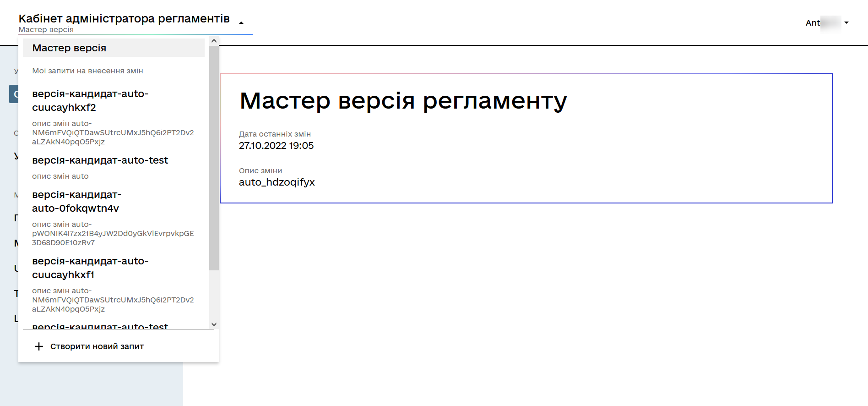Screen dimensions: 868x406
Task: Open версія-кандидат-auto-cuucayhkxf1 candidate version
Action: pyautogui.click(x=90, y=268)
